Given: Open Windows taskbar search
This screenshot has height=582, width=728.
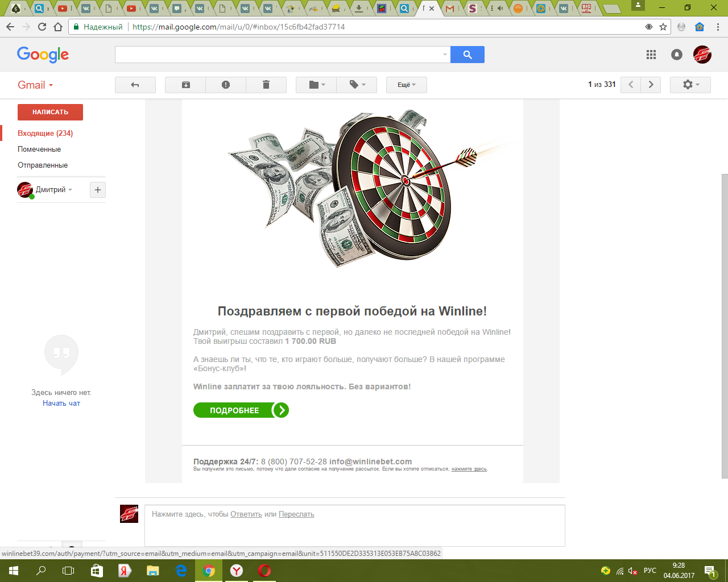Looking at the screenshot, I should tap(41, 571).
